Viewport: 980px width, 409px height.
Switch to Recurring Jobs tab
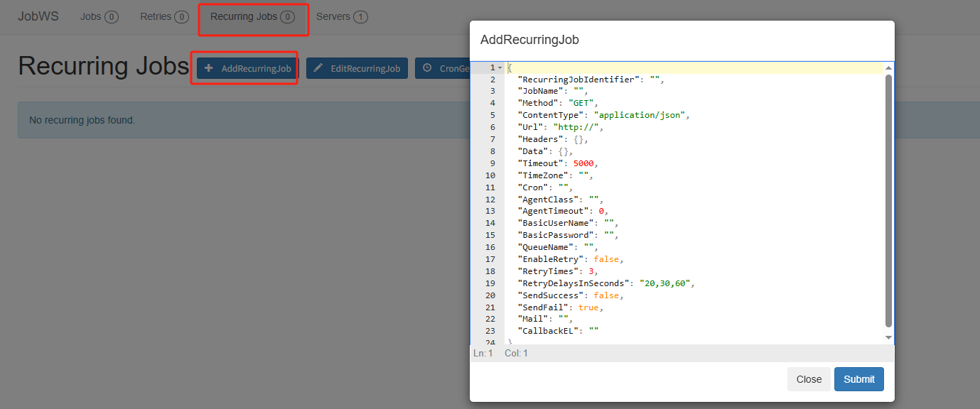click(x=252, y=16)
